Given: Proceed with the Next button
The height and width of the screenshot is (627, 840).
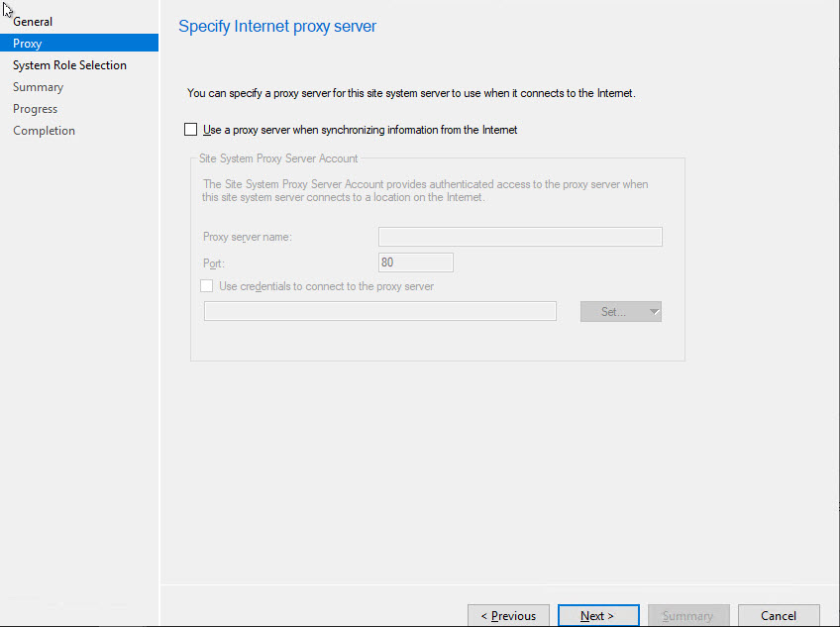Looking at the screenshot, I should (x=597, y=615).
